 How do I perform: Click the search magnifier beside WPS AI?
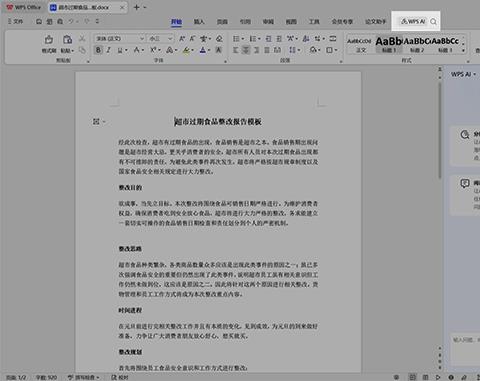(x=433, y=22)
